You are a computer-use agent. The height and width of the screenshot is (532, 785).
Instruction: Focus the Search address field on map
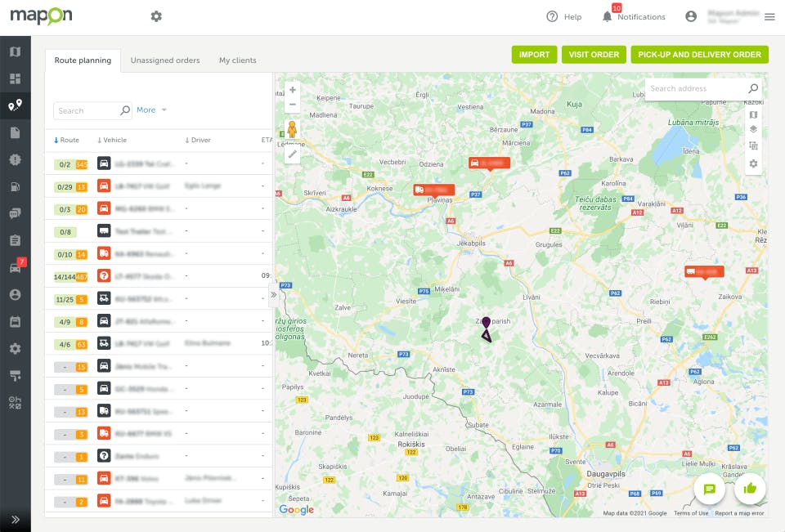tap(697, 88)
